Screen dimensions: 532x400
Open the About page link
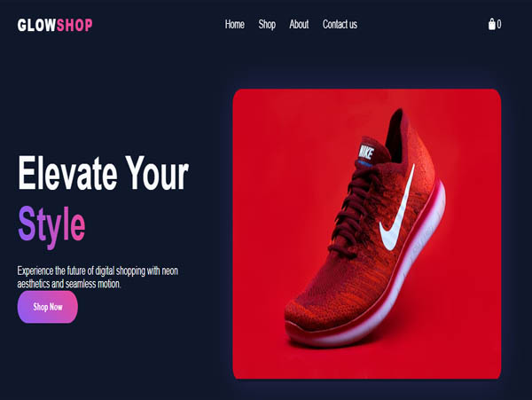[299, 25]
